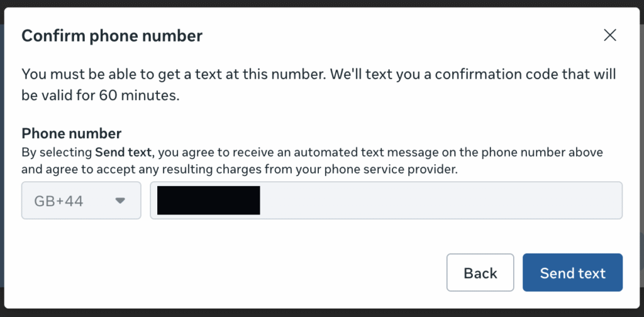Send the confirmation text message
This screenshot has width=644, height=317.
572,273
